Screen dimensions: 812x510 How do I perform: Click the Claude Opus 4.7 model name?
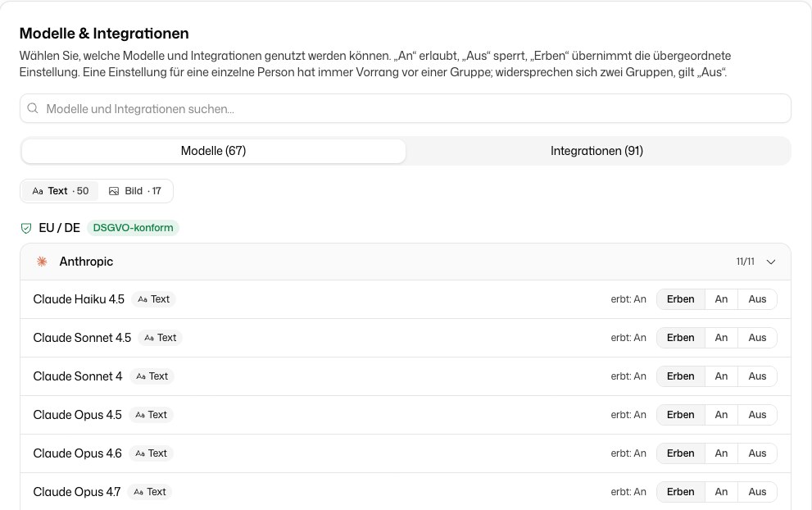click(x=77, y=492)
